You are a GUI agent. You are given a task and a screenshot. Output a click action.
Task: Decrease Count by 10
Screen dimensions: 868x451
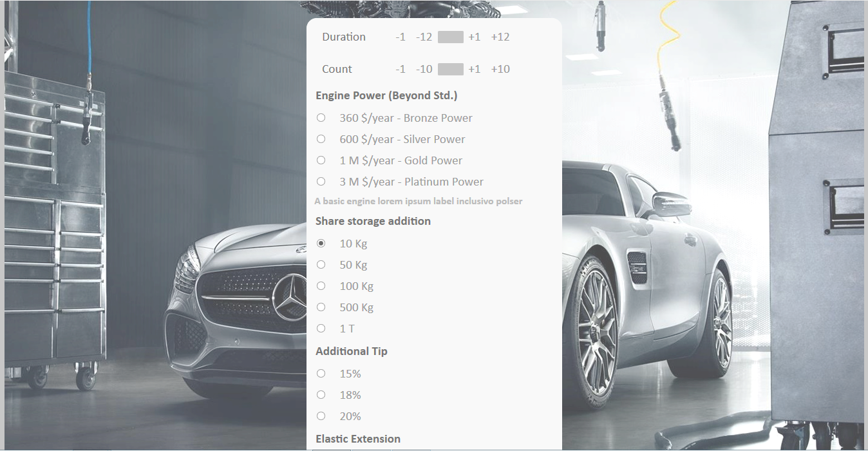point(424,69)
